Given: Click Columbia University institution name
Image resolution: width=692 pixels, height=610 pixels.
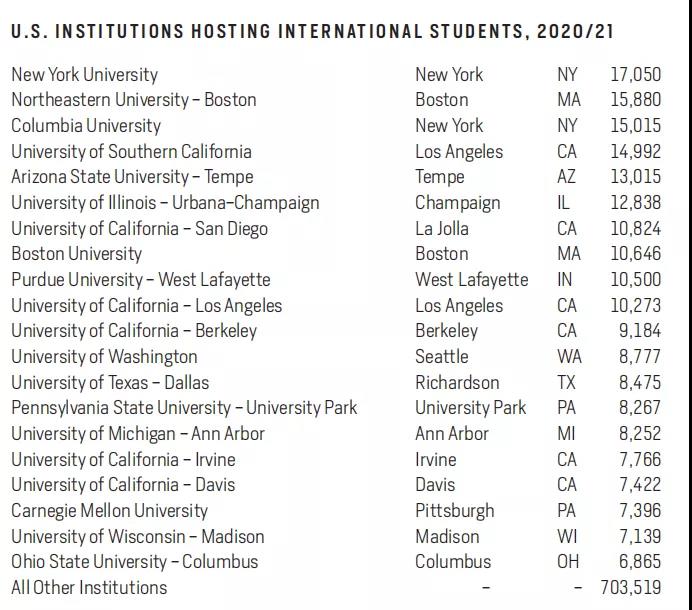Looking at the screenshot, I should coord(86,126).
